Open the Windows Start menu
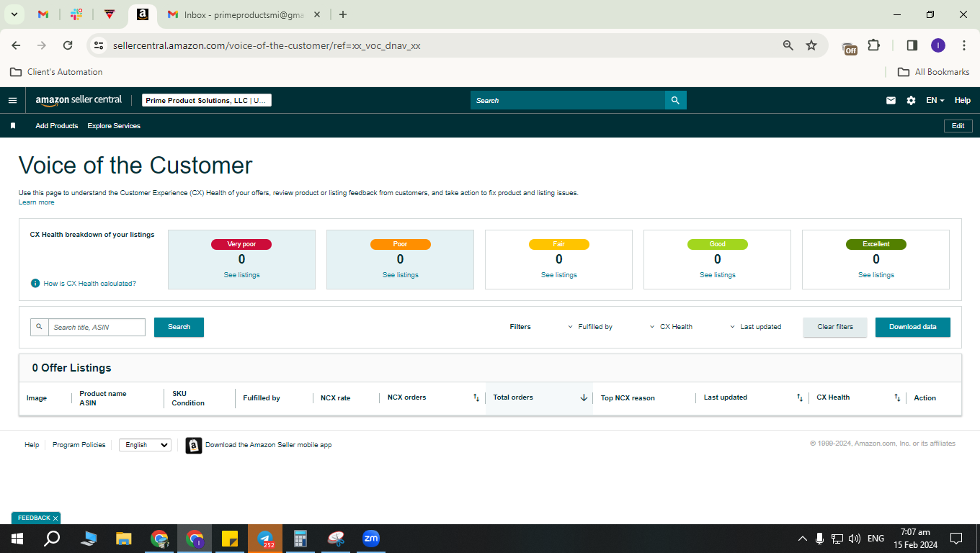The height and width of the screenshot is (553, 980). pos(17,539)
